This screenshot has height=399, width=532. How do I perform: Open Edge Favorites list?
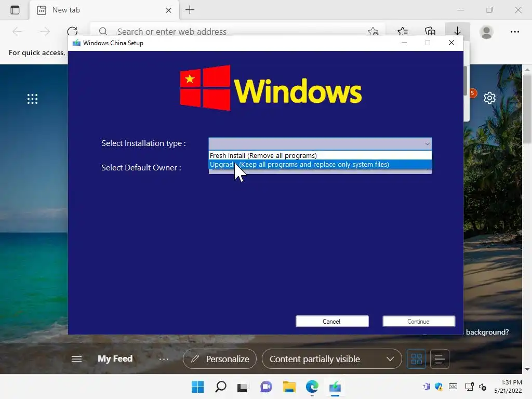click(403, 32)
